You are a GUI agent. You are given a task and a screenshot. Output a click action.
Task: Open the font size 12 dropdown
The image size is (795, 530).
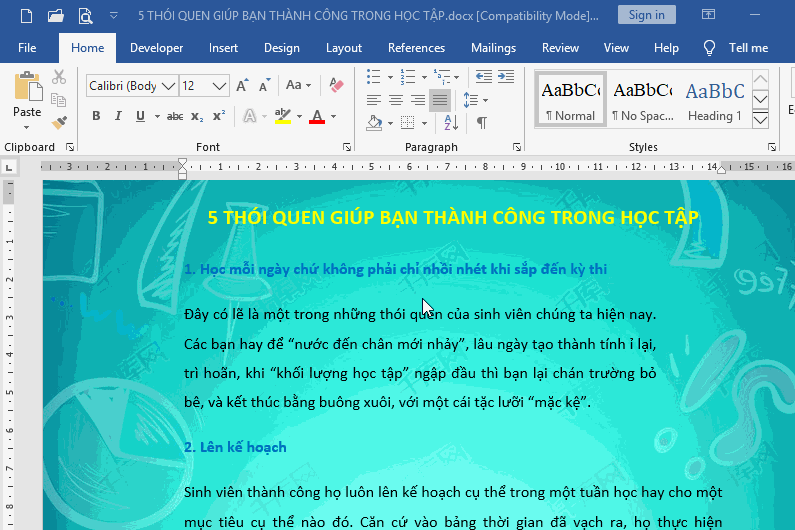pyautogui.click(x=219, y=86)
